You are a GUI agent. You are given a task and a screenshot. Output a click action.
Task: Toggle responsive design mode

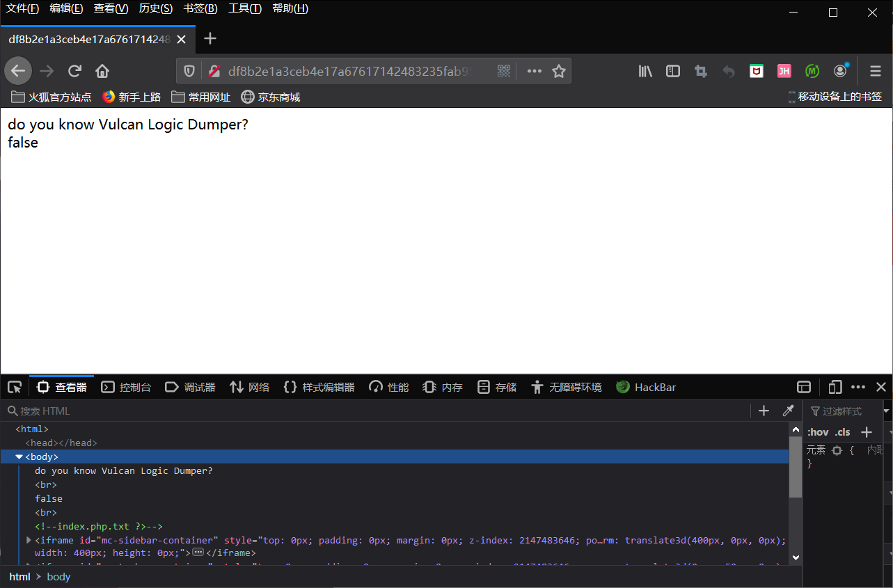(x=835, y=387)
